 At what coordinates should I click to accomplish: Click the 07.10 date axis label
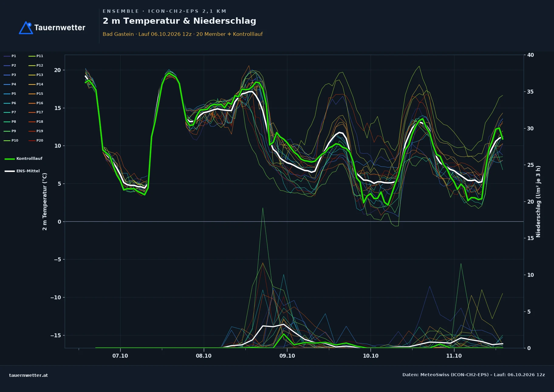point(120,356)
